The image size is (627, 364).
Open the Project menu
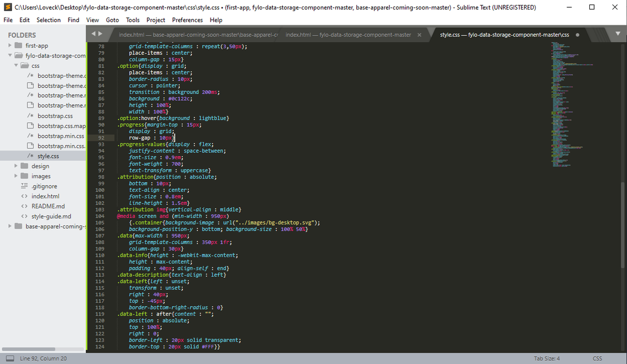click(x=156, y=20)
